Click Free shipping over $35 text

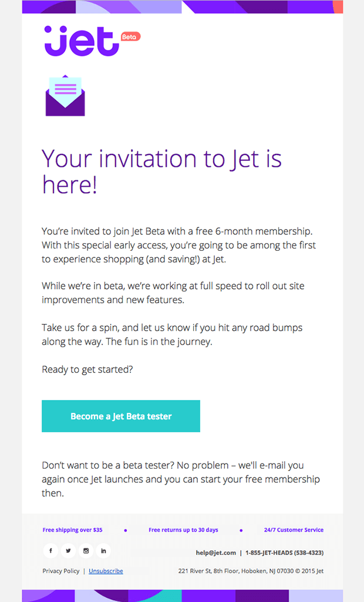click(72, 530)
